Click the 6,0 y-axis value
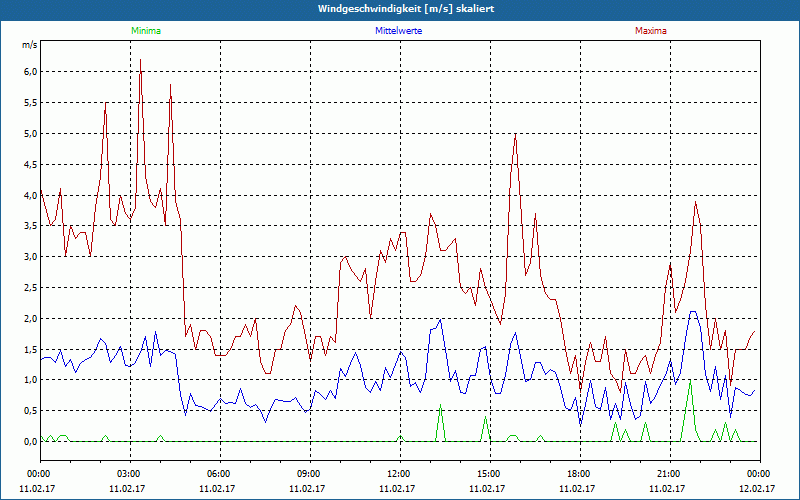800x500 pixels. click(31, 72)
